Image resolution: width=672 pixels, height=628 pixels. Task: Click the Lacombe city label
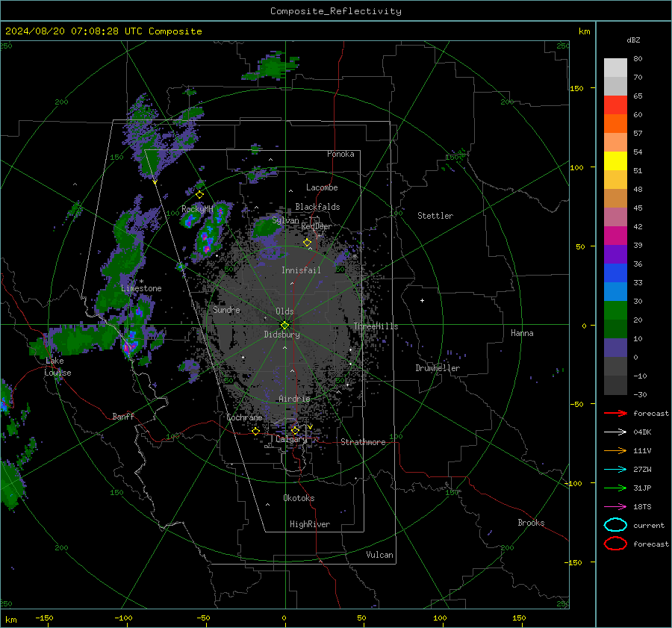[x=322, y=187]
